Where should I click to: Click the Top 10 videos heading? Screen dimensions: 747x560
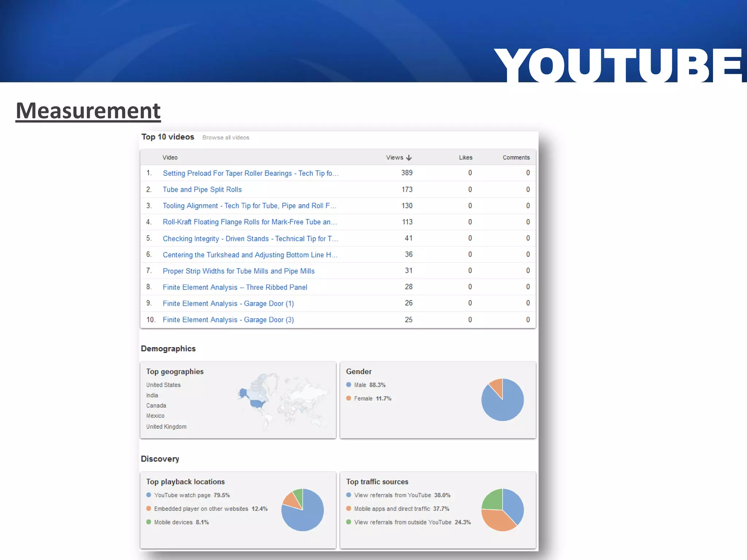pos(168,137)
